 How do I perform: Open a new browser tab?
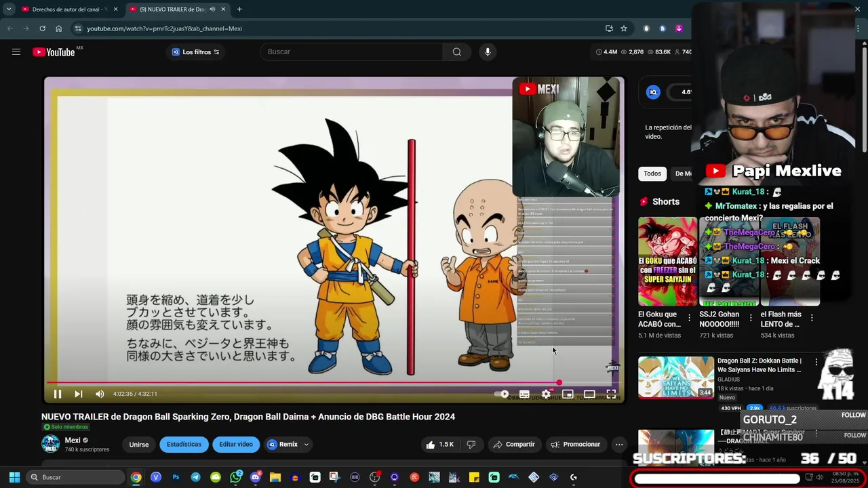239,9
